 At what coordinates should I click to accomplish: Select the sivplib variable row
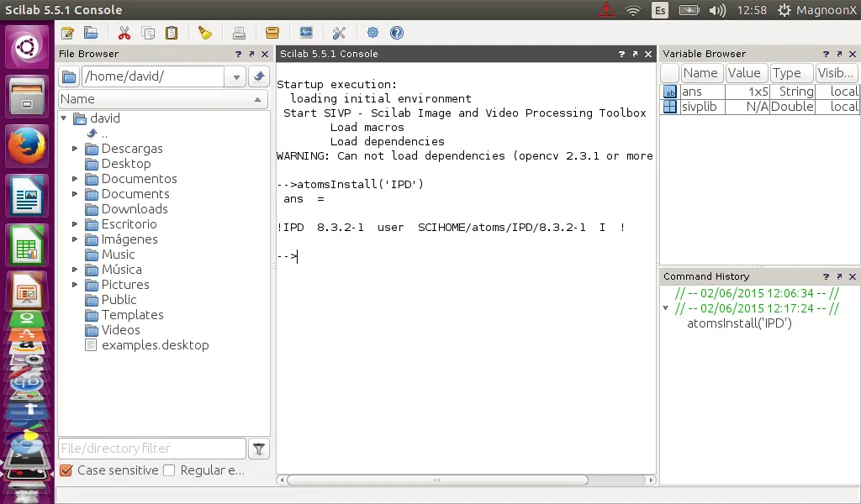760,107
